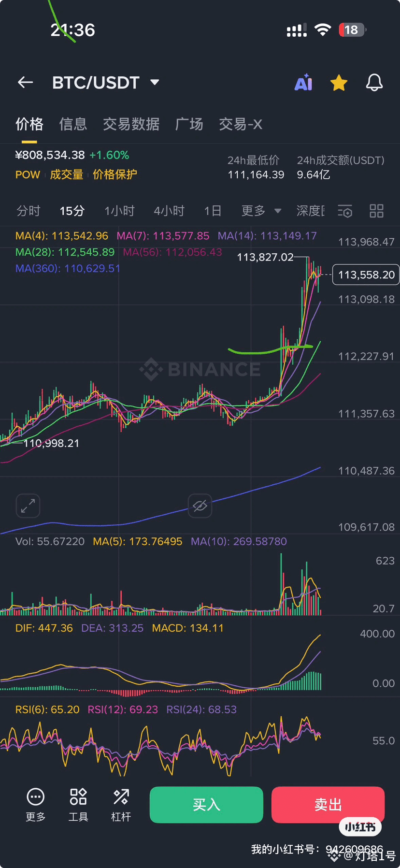Tap the red 卖出 button
Screen dimensions: 400x868
(328, 805)
